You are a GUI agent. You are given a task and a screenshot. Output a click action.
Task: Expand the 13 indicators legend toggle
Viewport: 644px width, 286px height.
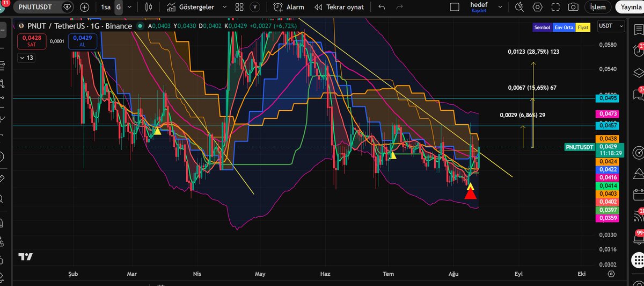click(26, 58)
